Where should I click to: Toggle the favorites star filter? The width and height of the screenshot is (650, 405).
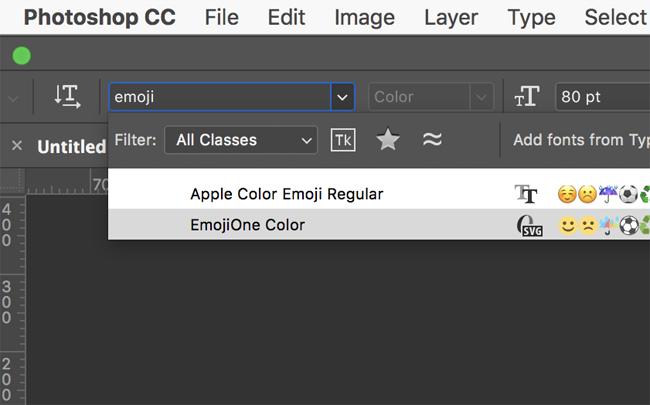coord(388,140)
